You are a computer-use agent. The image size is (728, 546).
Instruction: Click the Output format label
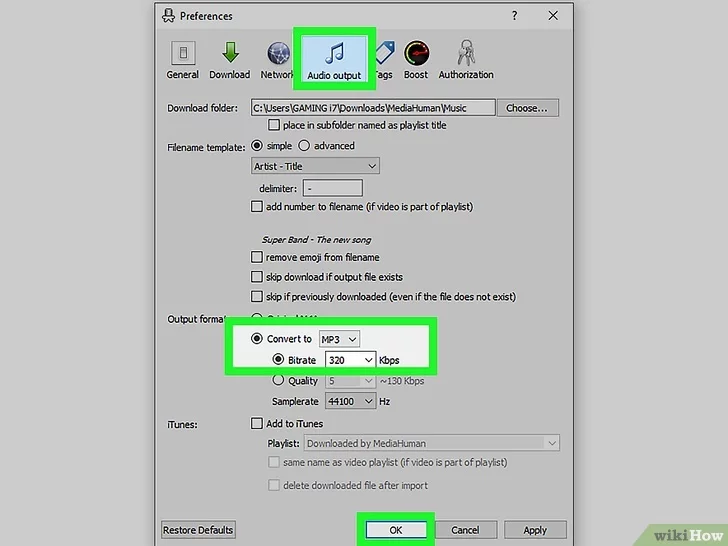196,319
